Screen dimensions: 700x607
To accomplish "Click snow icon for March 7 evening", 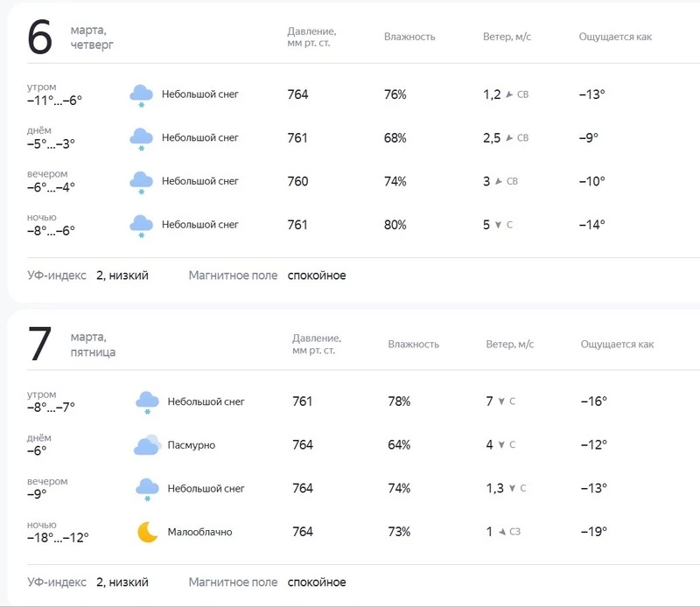I will pos(147,489).
